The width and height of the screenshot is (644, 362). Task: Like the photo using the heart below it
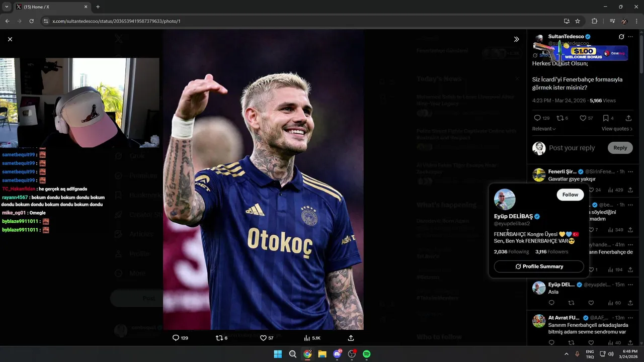coord(263,338)
